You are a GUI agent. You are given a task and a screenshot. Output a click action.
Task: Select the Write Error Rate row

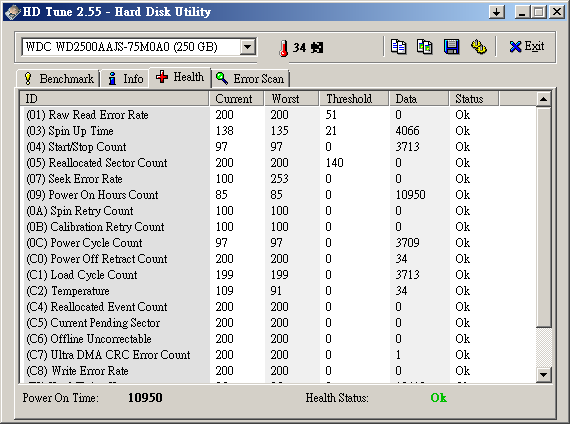click(x=278, y=371)
